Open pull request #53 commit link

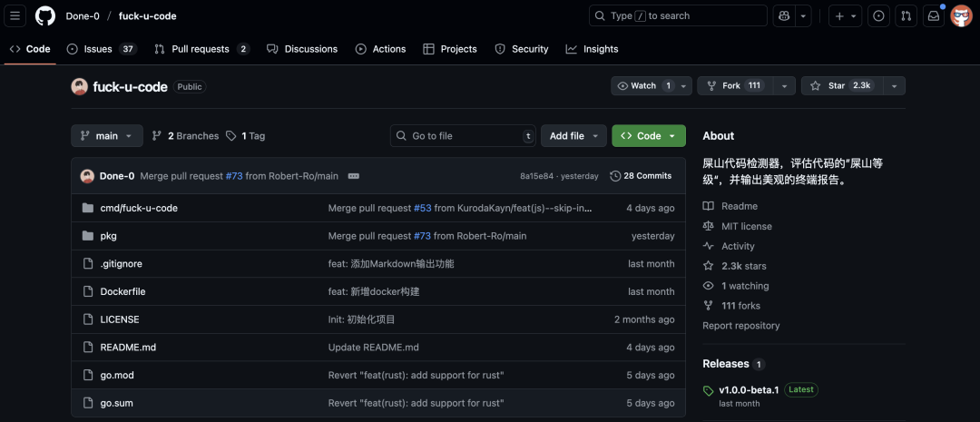click(423, 208)
